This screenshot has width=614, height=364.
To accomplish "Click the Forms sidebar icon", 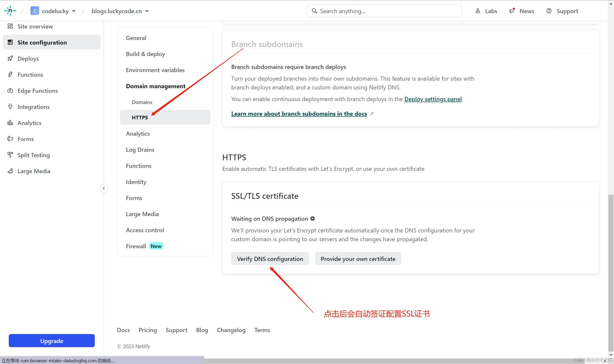I will tap(10, 139).
